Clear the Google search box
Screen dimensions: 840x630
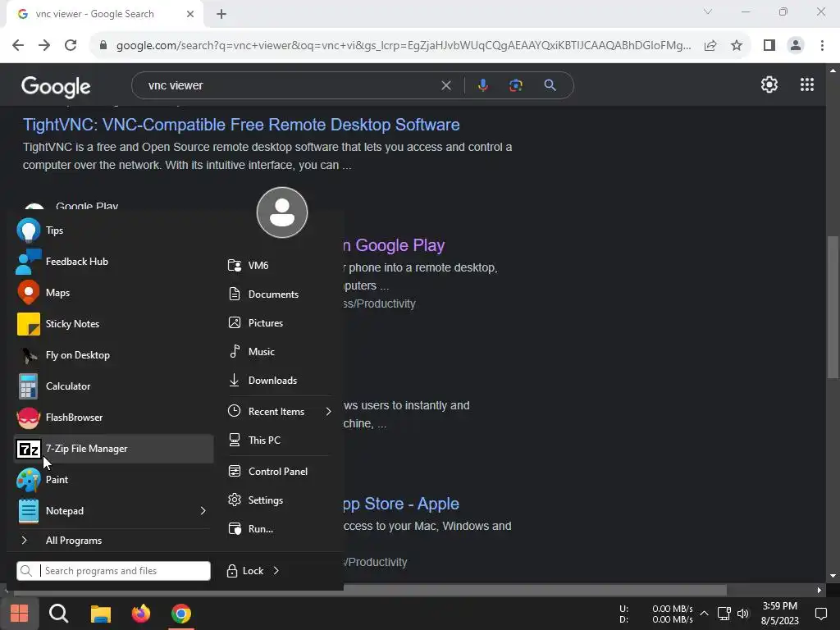click(445, 85)
